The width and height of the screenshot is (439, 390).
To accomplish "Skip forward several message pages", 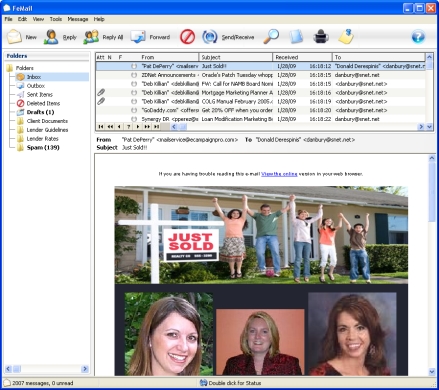I will click(x=147, y=127).
